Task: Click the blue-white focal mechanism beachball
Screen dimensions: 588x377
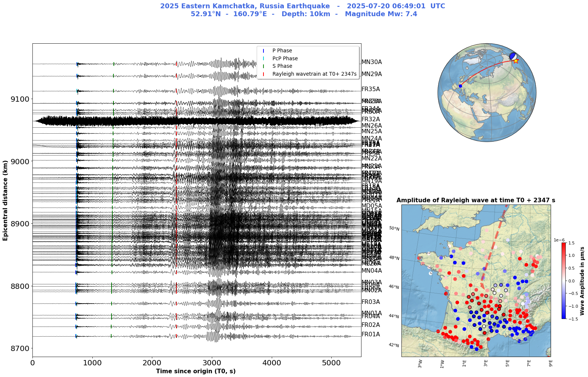Action: coord(513,56)
